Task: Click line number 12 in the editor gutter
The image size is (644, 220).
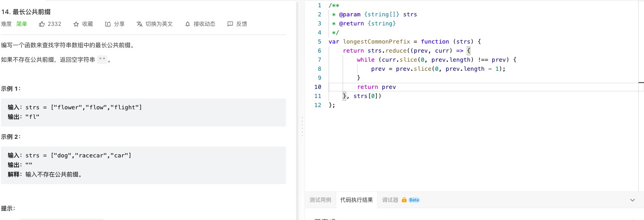Action: pyautogui.click(x=317, y=105)
